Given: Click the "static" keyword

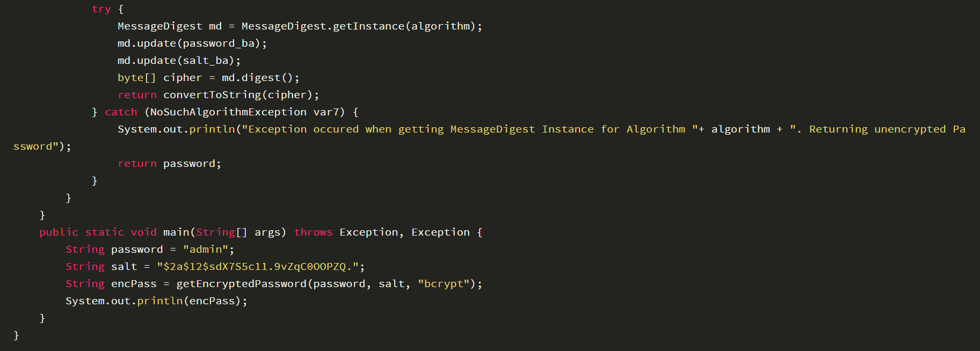Looking at the screenshot, I should pos(104,232).
